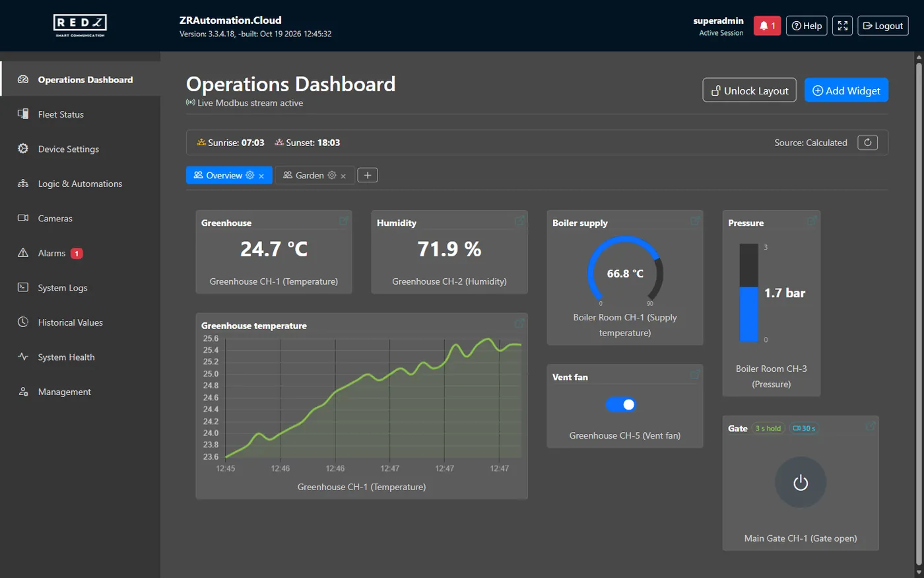
Task: Click the red alarm count badge in sidebar
Action: [77, 253]
